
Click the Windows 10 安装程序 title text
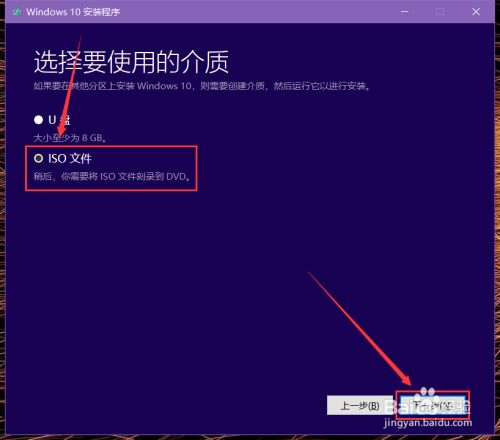[73, 12]
